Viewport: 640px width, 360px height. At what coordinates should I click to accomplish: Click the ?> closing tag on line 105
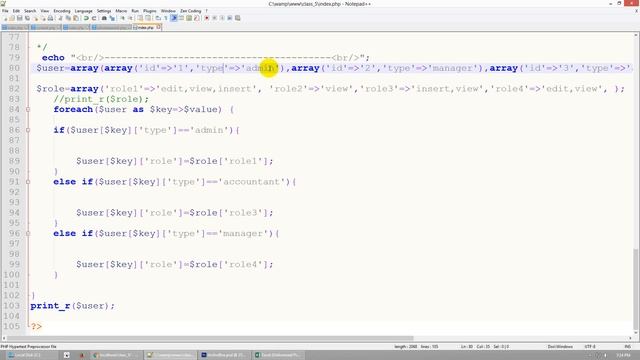(x=36, y=327)
